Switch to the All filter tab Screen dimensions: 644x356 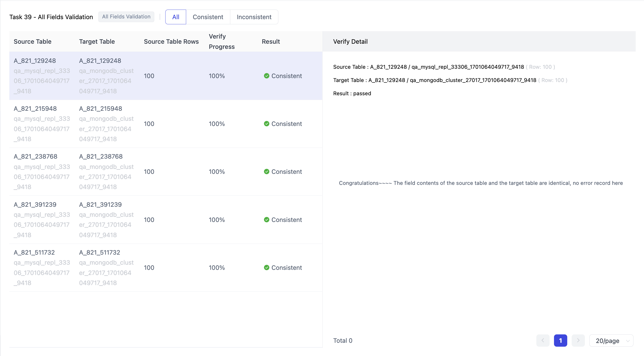(x=176, y=17)
